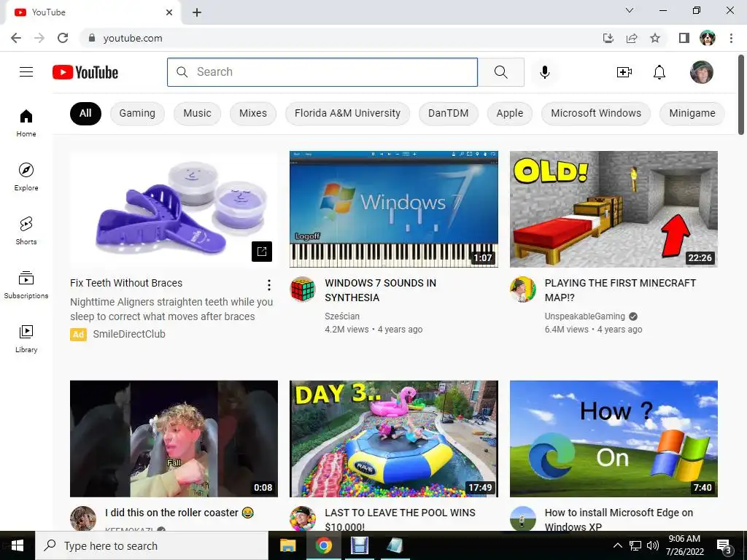Image resolution: width=747 pixels, height=560 pixels.
Task: Select the Minigame filter chip
Action: click(x=692, y=113)
